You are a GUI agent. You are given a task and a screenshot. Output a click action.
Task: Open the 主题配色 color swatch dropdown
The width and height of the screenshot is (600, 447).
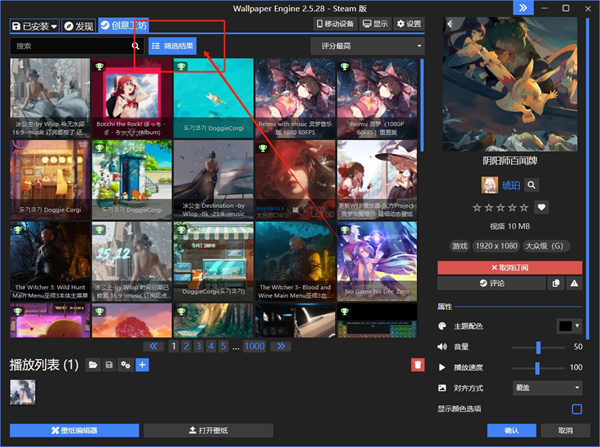(569, 326)
